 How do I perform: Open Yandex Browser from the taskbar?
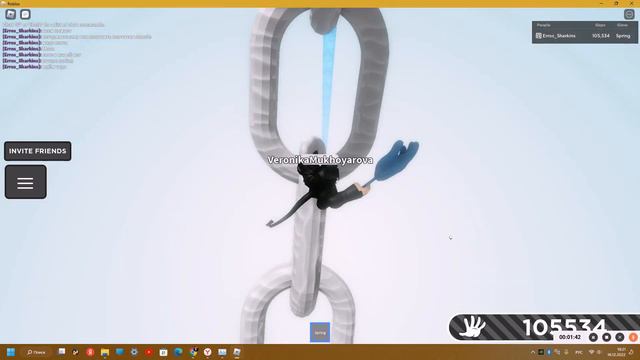[x=207, y=352]
